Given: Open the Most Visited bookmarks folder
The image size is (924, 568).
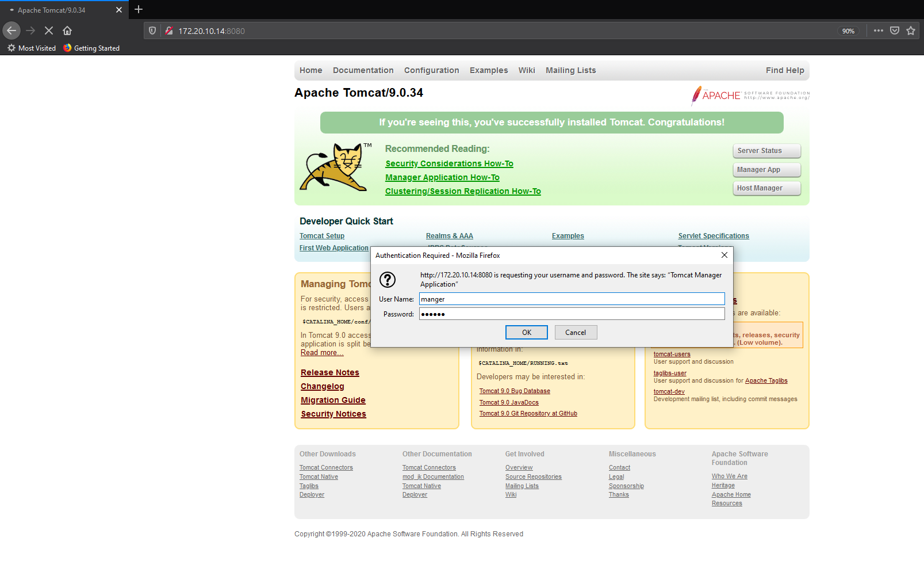Looking at the screenshot, I should (32, 48).
